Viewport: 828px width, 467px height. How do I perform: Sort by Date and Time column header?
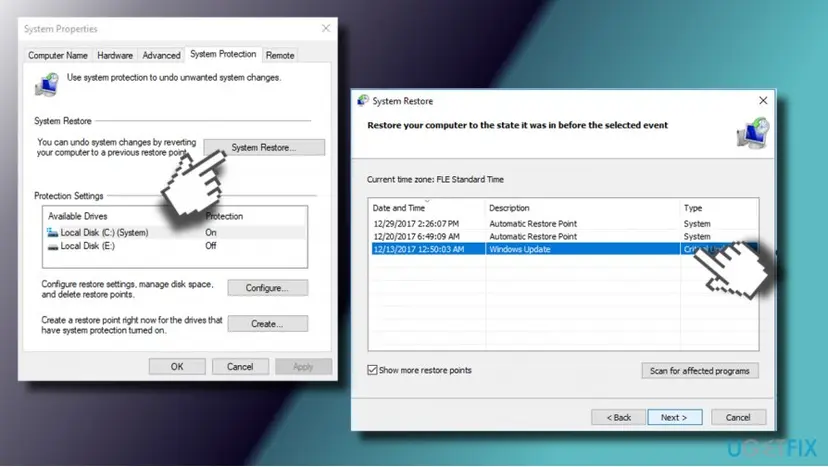427,208
